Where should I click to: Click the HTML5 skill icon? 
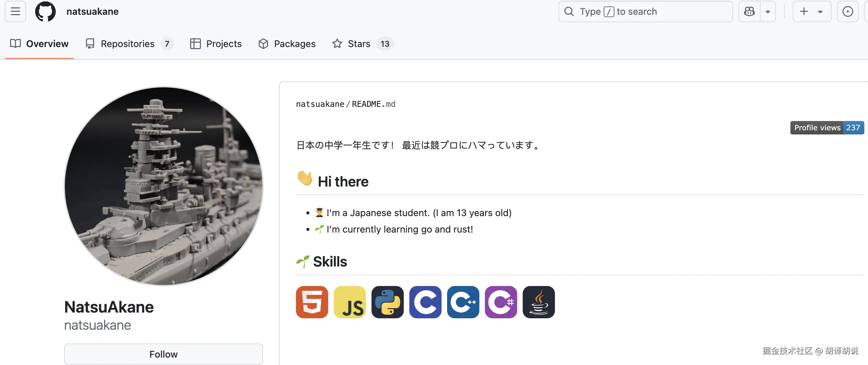click(x=312, y=302)
